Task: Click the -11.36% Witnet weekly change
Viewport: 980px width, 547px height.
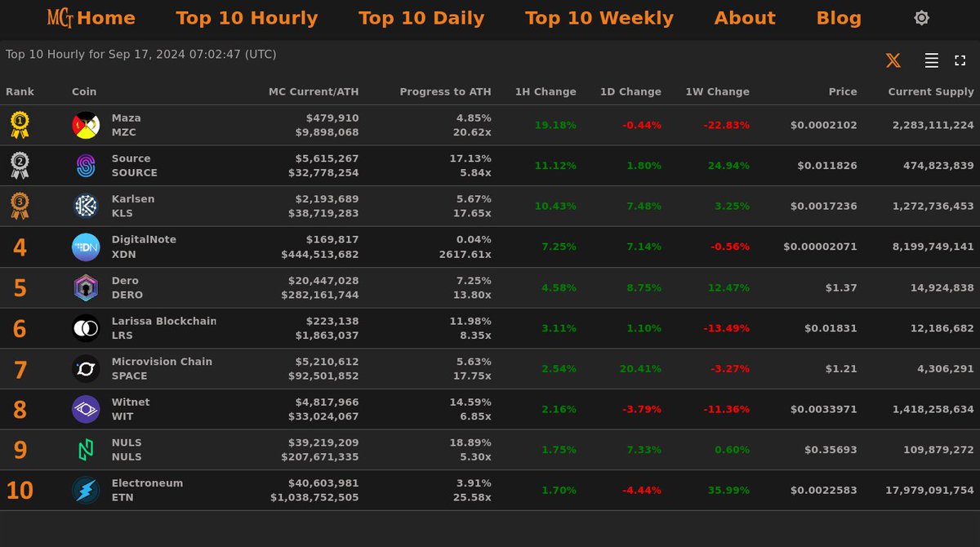Action: pyautogui.click(x=727, y=409)
